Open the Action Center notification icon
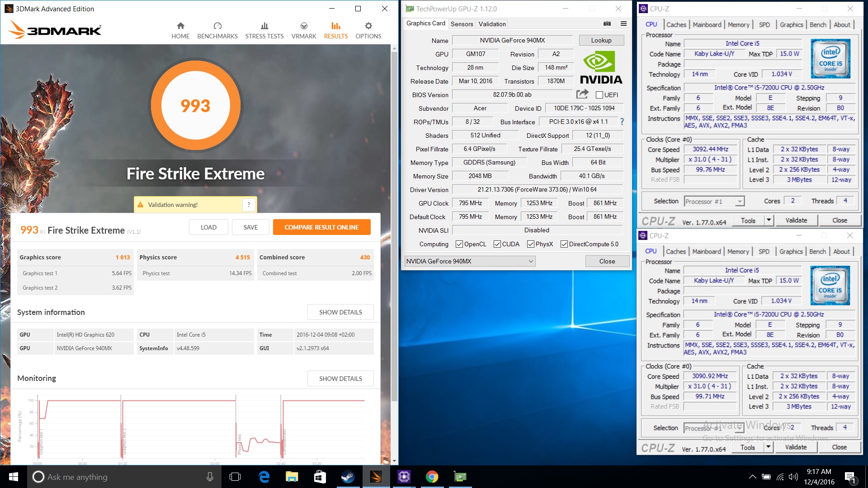Image resolution: width=868 pixels, height=488 pixels. coord(850,477)
